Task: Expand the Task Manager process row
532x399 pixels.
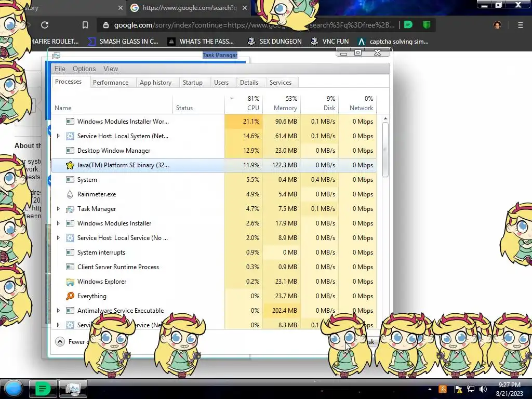Action: pos(58,209)
